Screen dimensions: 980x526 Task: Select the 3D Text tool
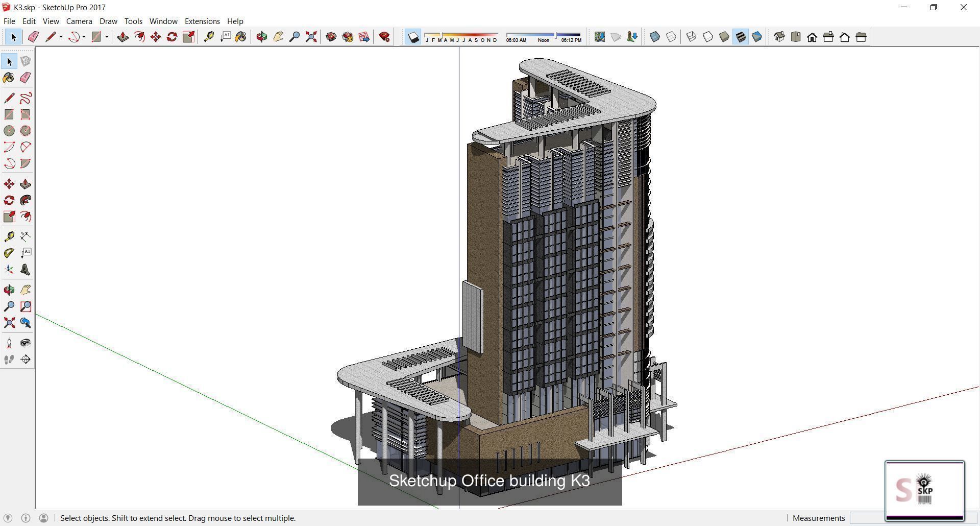[26, 270]
